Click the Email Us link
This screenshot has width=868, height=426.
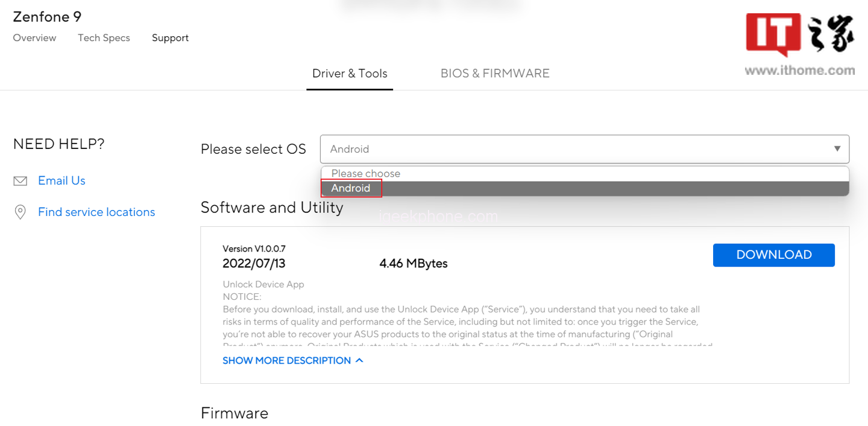click(61, 181)
